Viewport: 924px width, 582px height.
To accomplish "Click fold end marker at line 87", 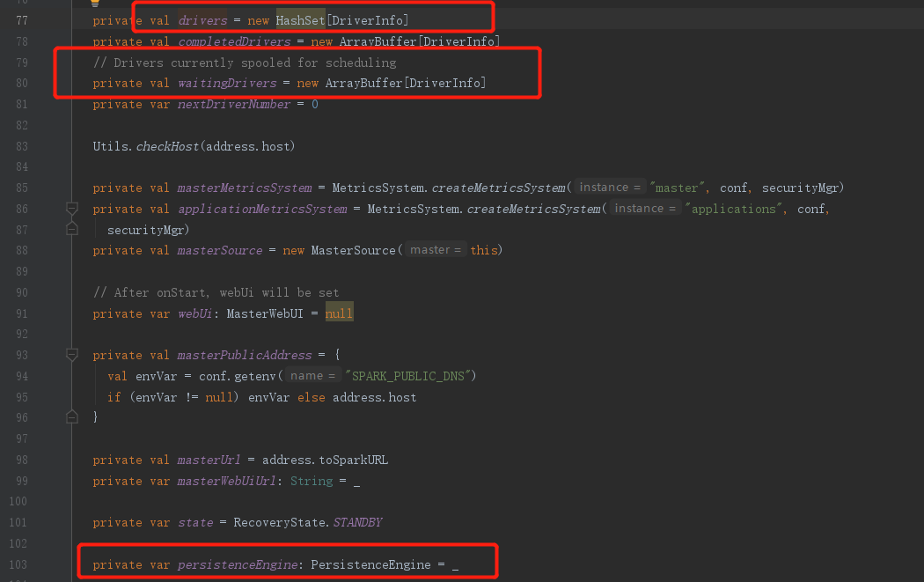I will [72, 229].
